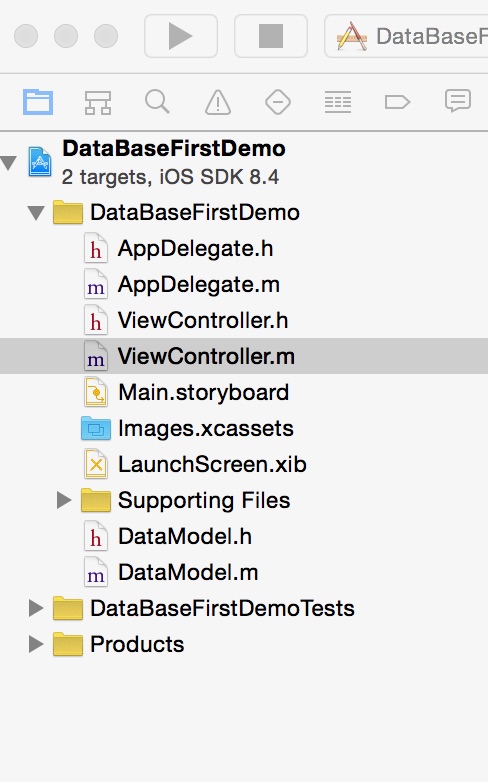Open the Report navigator speech-bubble icon
The width and height of the screenshot is (488, 782).
click(458, 101)
